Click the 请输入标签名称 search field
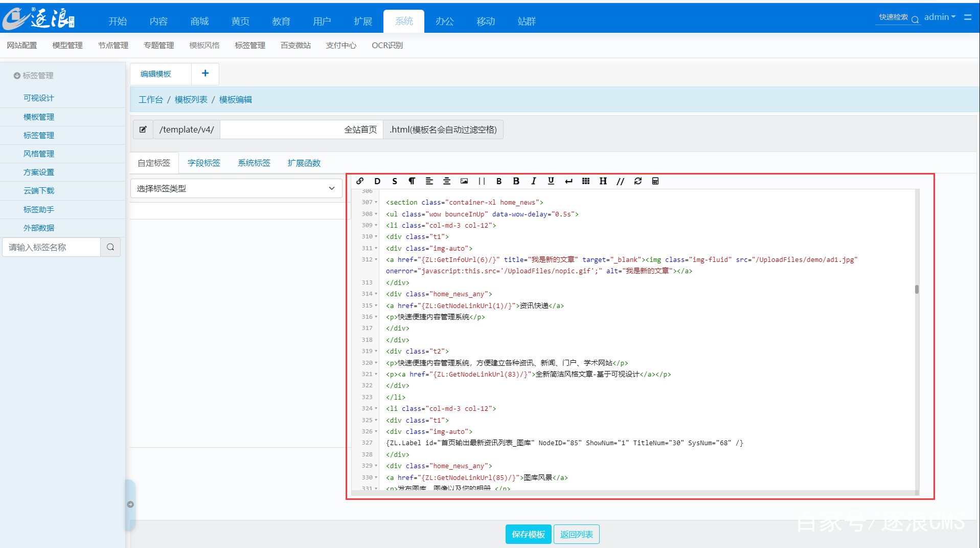Image resolution: width=980 pixels, height=548 pixels. (52, 247)
